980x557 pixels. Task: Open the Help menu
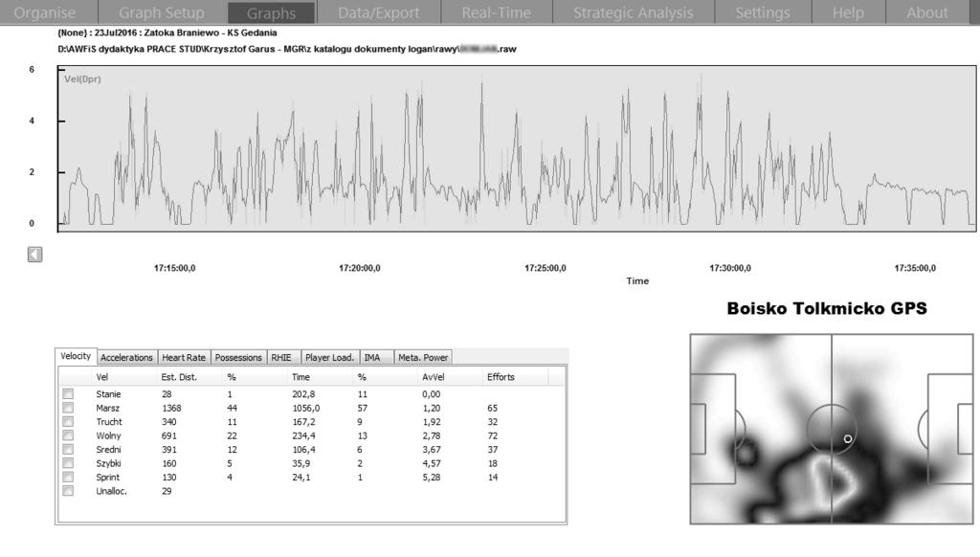click(848, 12)
